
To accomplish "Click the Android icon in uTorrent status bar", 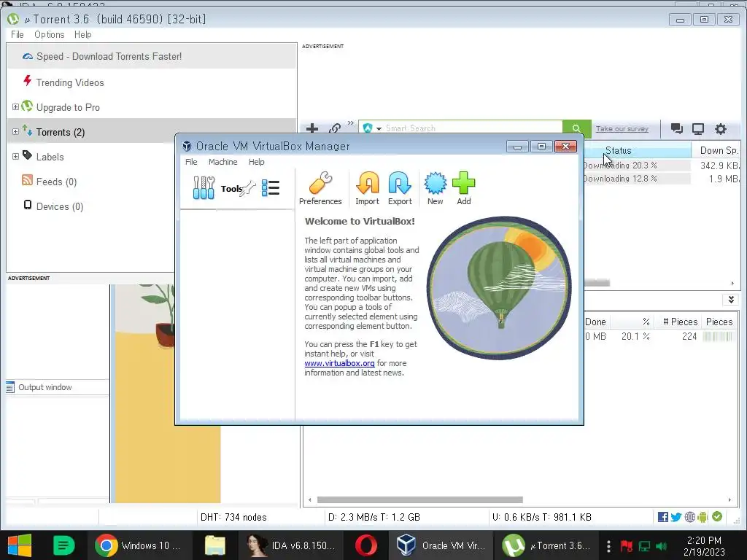I will tap(703, 517).
